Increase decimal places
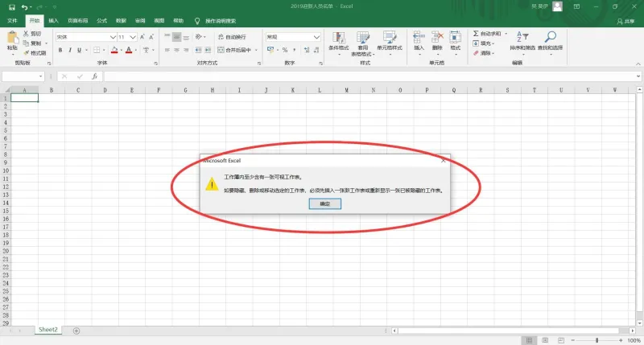Image resolution: width=644 pixels, height=345 pixels. pyautogui.click(x=307, y=50)
